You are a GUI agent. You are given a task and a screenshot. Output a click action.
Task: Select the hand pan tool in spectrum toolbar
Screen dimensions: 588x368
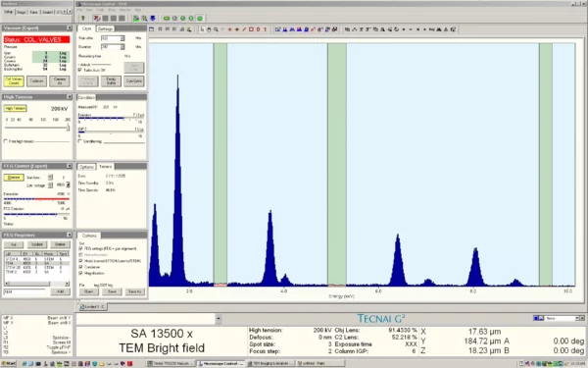[209, 29]
